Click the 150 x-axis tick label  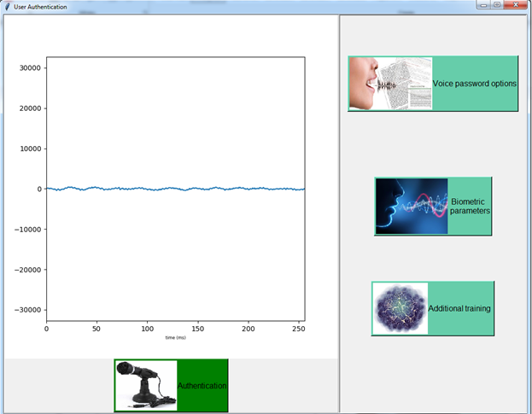(198, 329)
